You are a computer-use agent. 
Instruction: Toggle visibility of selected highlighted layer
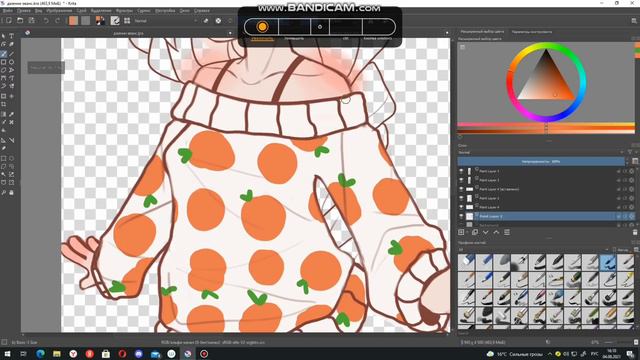(461, 216)
